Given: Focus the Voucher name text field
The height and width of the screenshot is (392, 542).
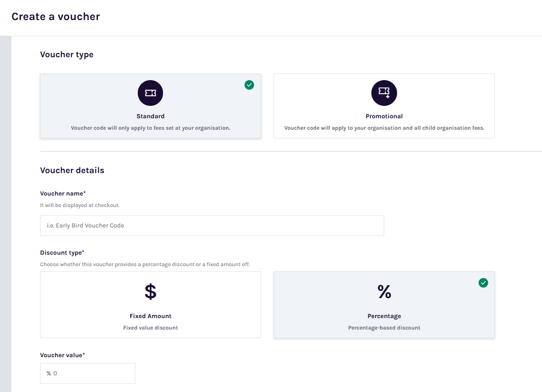Looking at the screenshot, I should 212,226.
